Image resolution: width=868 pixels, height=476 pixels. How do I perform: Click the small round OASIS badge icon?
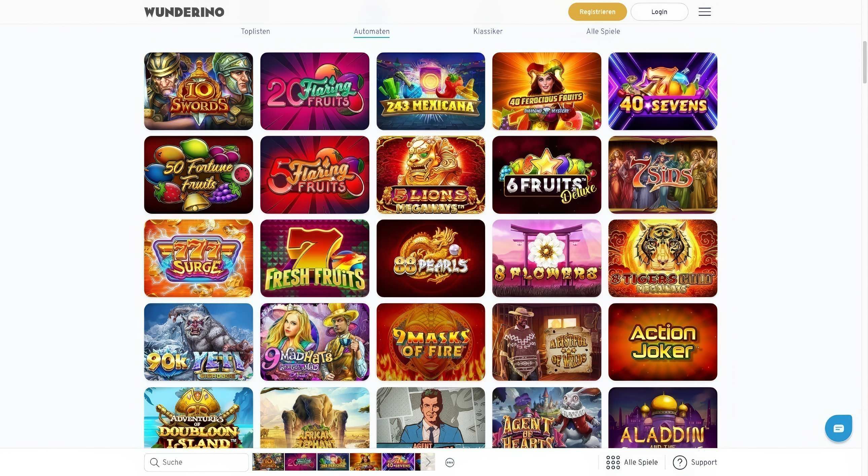click(x=449, y=462)
